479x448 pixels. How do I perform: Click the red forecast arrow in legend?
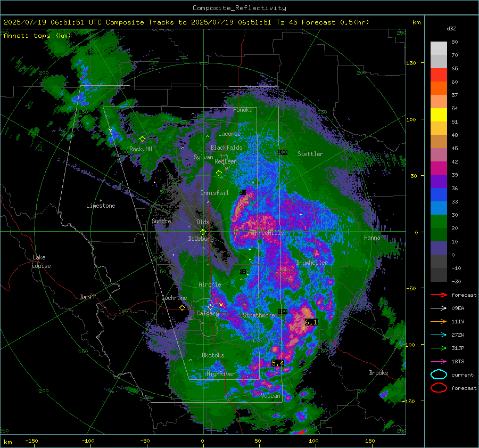[439, 295]
